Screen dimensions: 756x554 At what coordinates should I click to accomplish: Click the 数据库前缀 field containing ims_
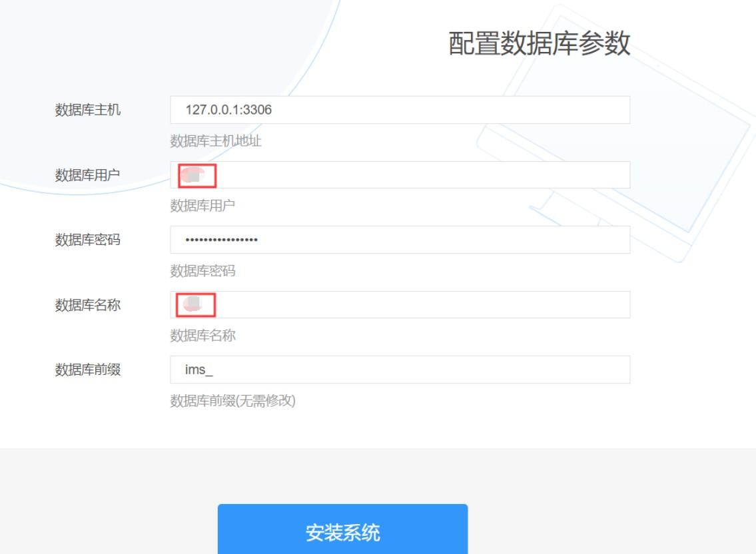pos(400,370)
